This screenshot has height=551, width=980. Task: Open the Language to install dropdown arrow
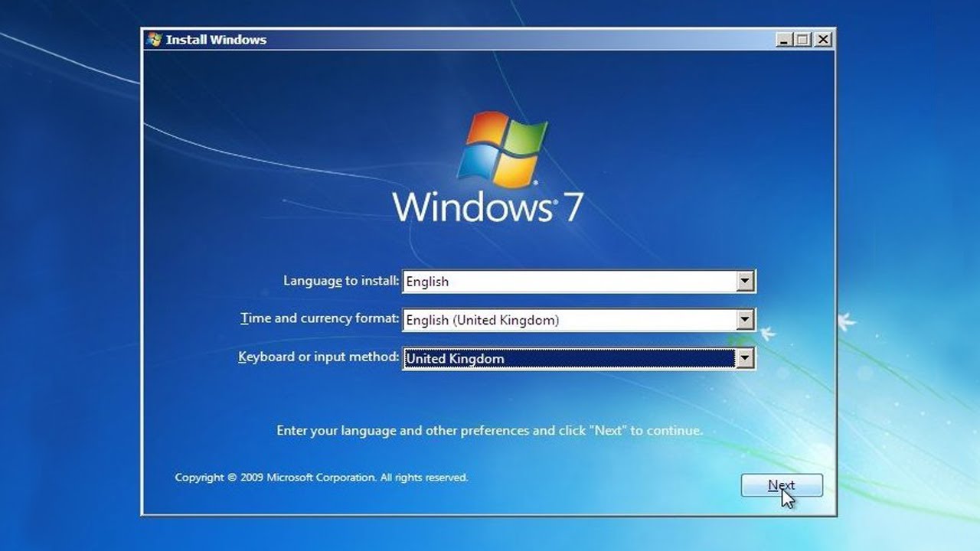(x=745, y=282)
